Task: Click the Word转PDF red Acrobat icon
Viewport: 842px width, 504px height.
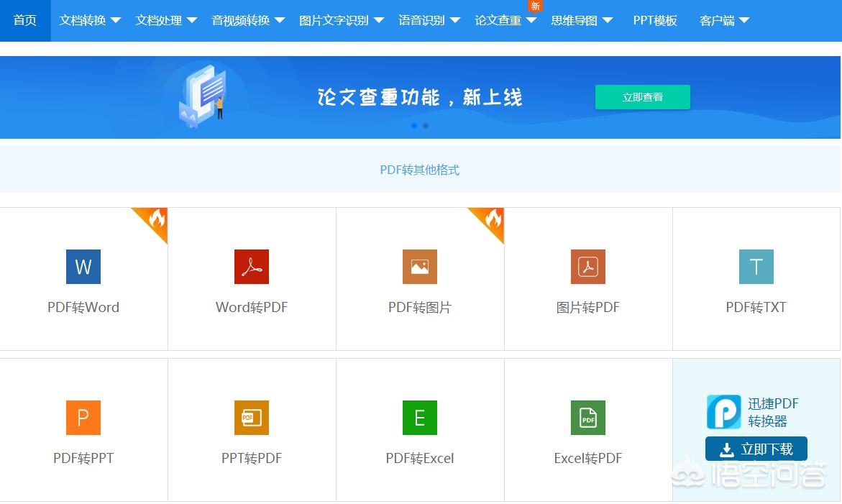Action: [252, 267]
